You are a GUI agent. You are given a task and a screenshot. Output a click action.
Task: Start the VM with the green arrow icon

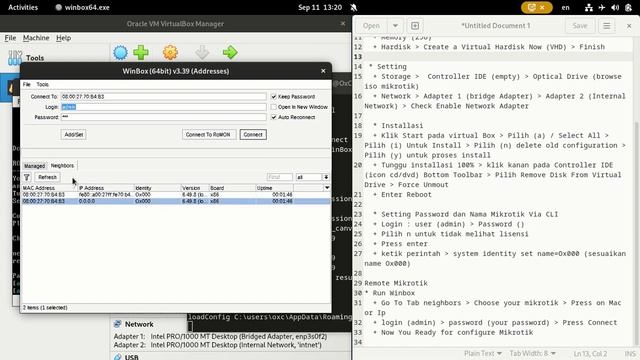230,52
